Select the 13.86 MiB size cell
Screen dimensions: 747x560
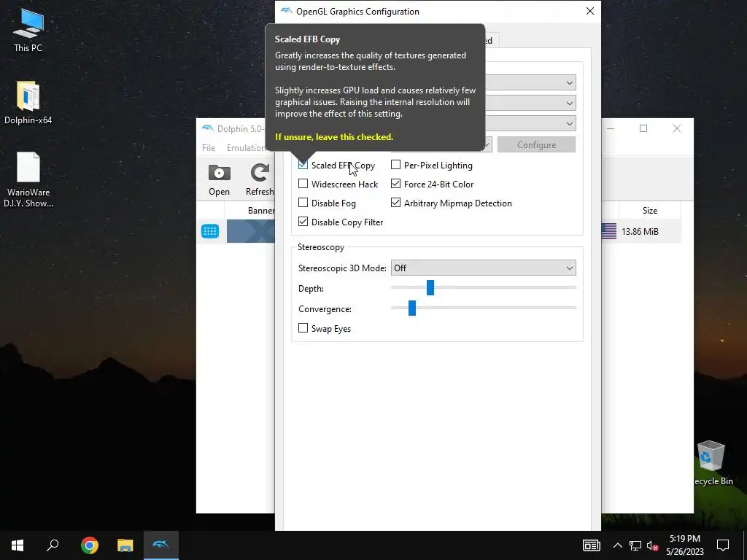[x=640, y=232]
